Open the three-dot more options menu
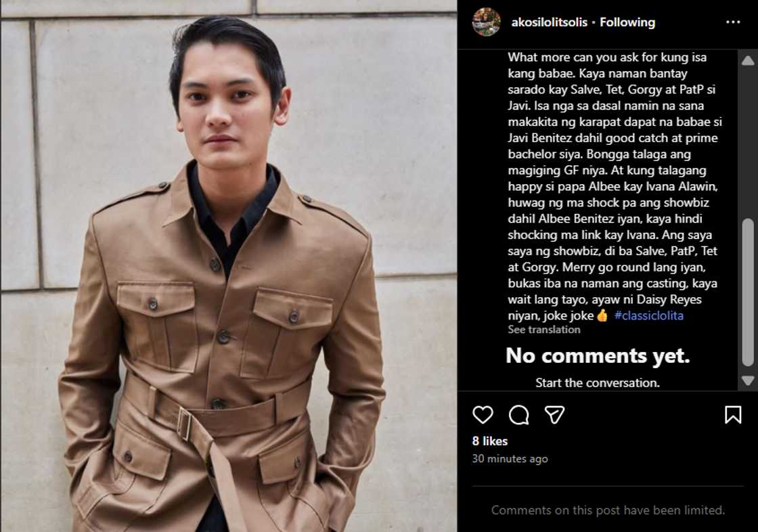The width and height of the screenshot is (758, 532). tap(733, 22)
